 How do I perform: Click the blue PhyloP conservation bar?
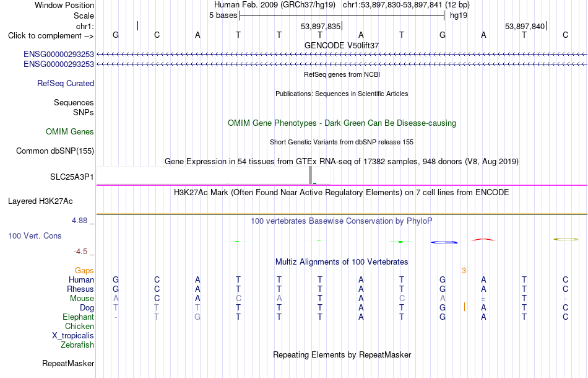[x=444, y=242]
